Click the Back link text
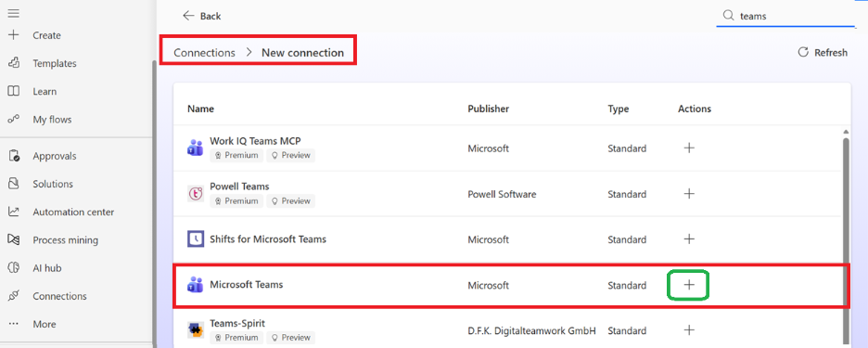This screenshot has height=348, width=868. click(211, 16)
